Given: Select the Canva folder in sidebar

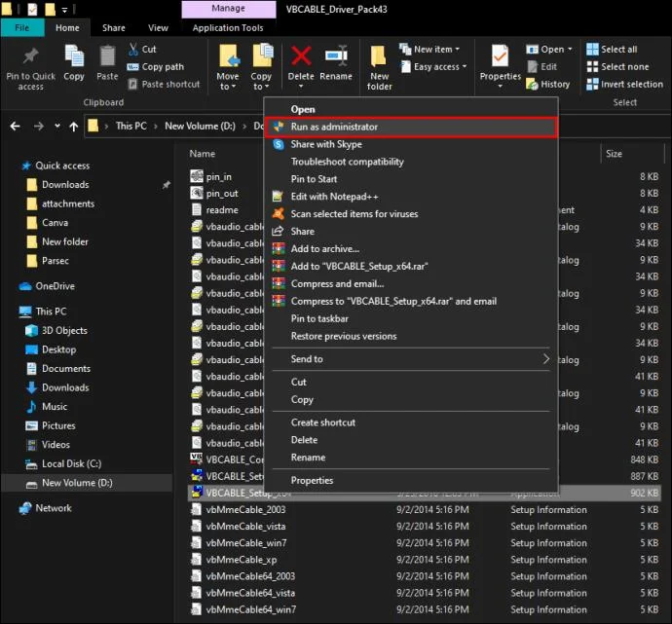Looking at the screenshot, I should [x=55, y=223].
